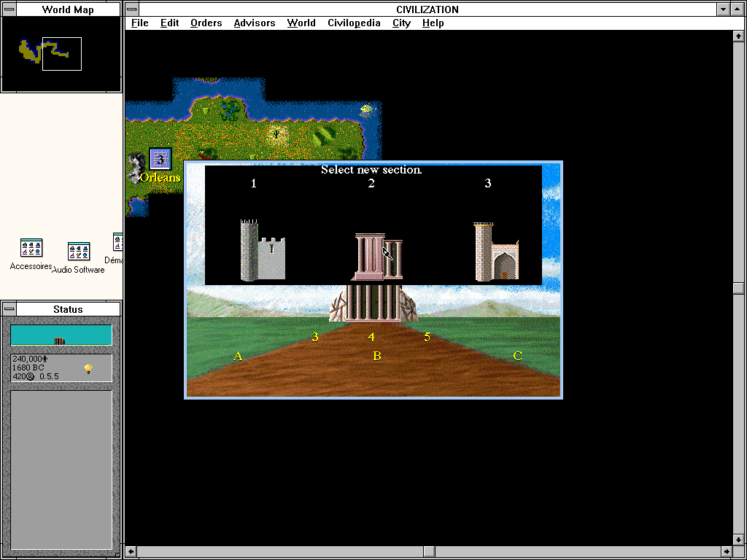Image resolution: width=747 pixels, height=560 pixels.
Task: Open the Accessoires program group icon
Action: tap(31, 249)
